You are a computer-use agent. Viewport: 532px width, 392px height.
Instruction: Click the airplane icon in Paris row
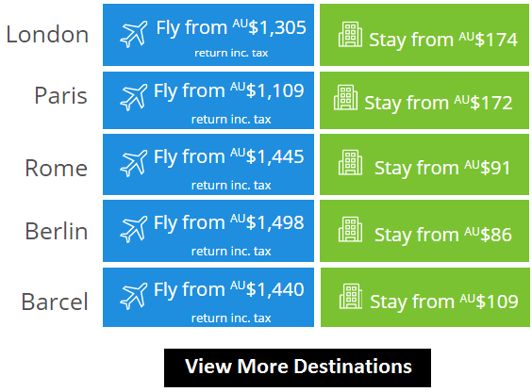(x=134, y=98)
